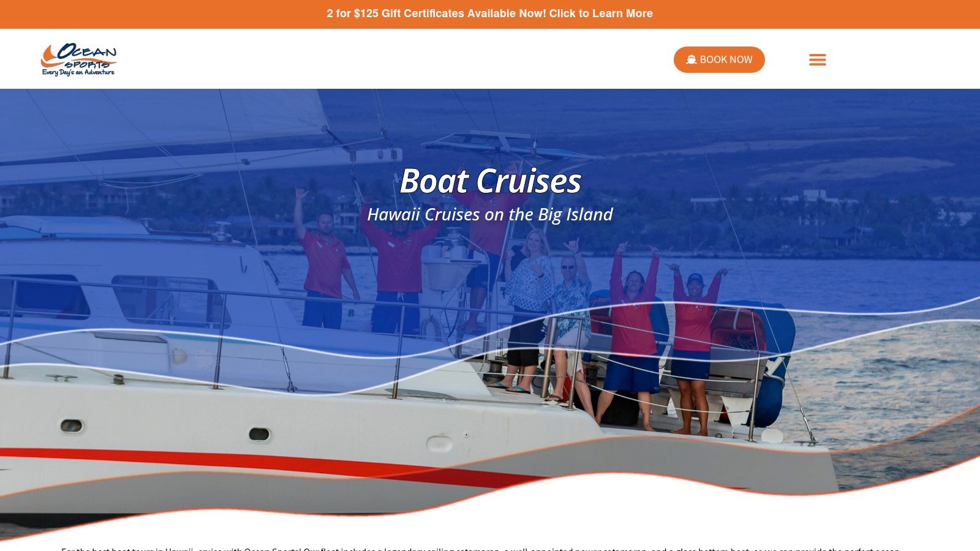Click the ship icon inside Book Now
Screen dimensions: 980x551
point(692,59)
